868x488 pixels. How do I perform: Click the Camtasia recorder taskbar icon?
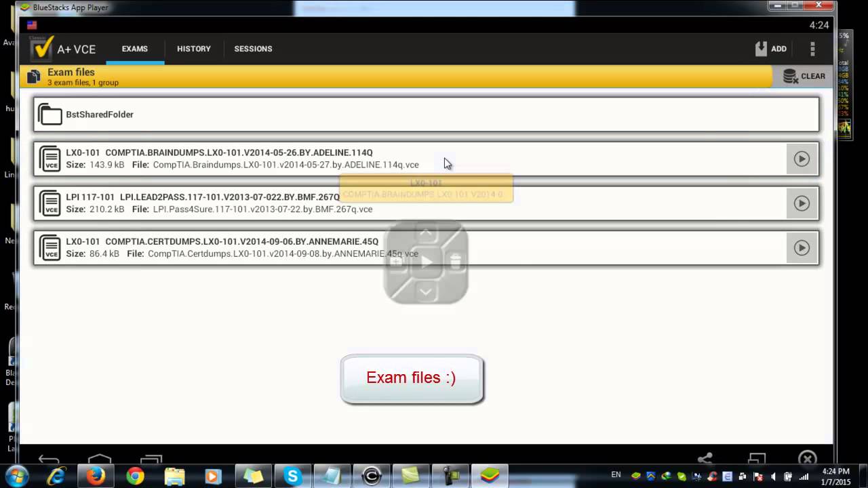[372, 476]
